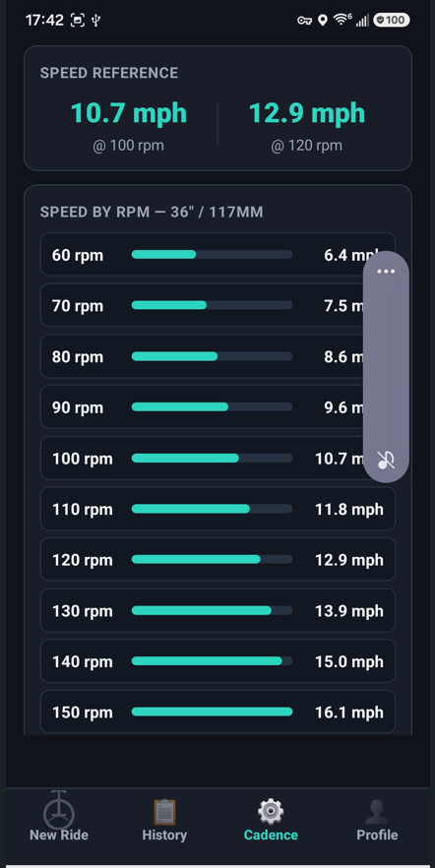Switch to the History tab label

pos(164,835)
